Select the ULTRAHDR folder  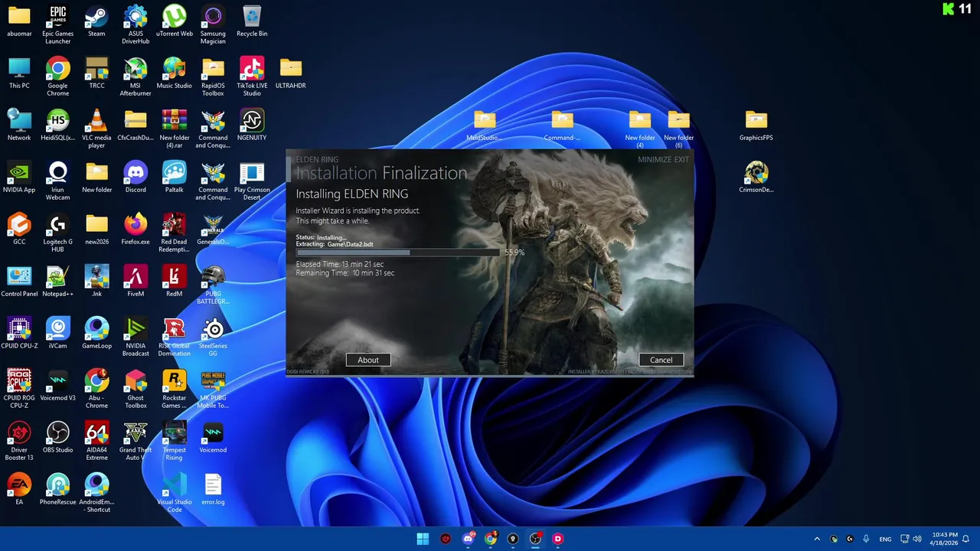pos(291,73)
